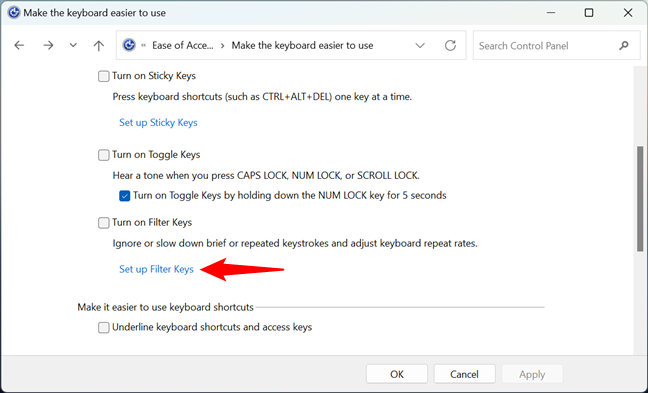Click 'Ignore or slow down brief' description
Image resolution: width=648 pixels, height=393 pixels.
(295, 243)
